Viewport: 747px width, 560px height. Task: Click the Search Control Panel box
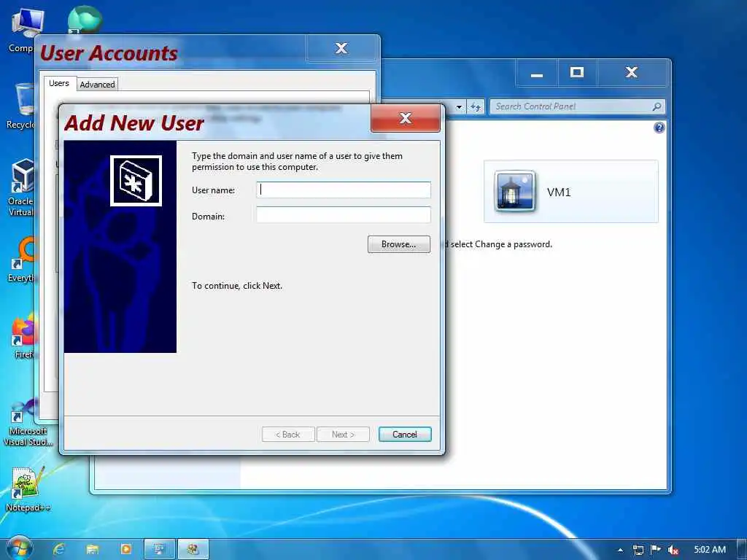(572, 106)
